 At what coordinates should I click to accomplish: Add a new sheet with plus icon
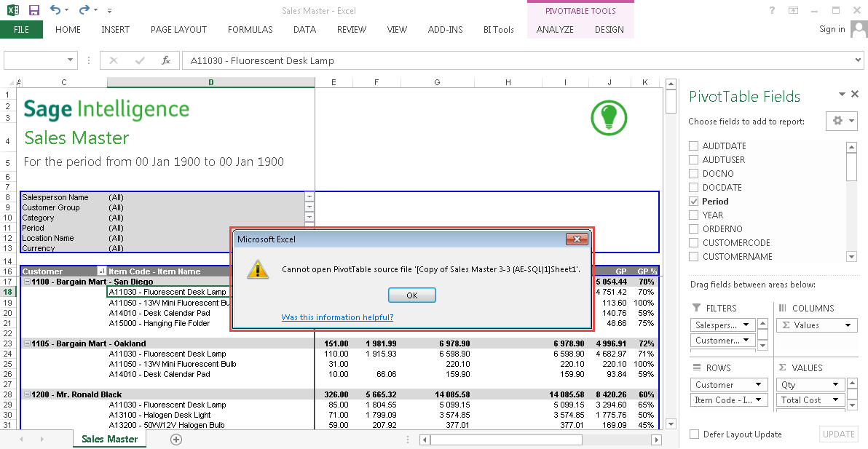[176, 439]
